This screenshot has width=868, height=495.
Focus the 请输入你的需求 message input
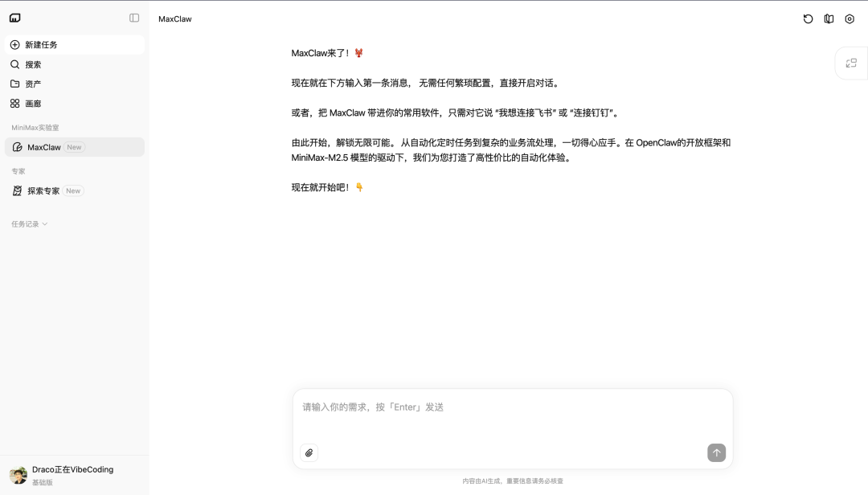513,407
